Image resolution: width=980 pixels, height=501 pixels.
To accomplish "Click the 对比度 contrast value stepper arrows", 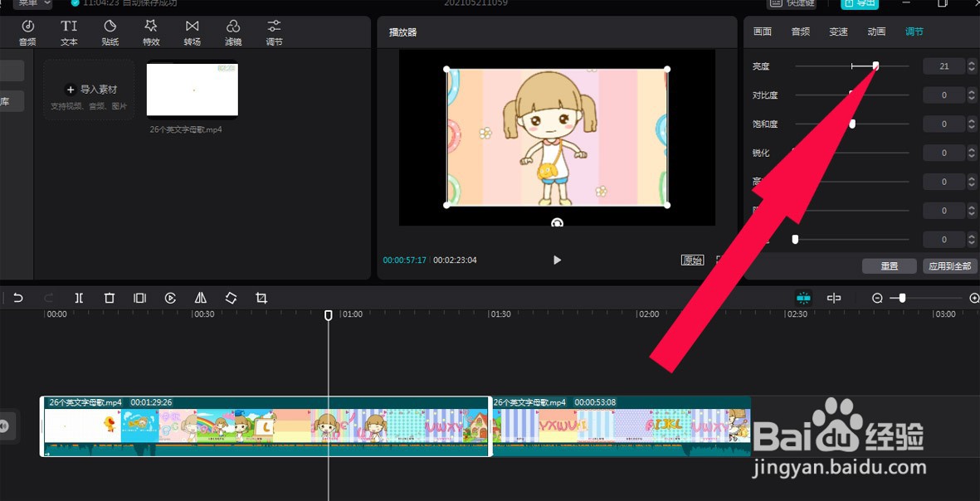I will click(971, 95).
